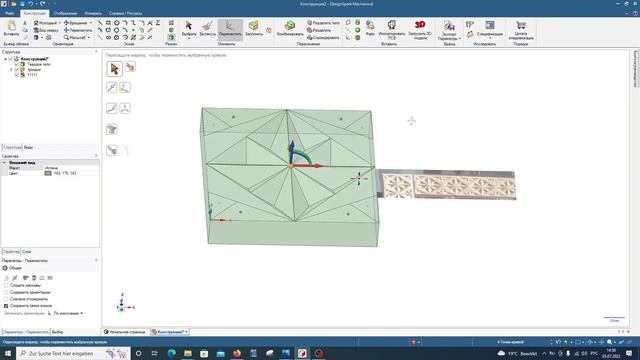Switch to the Слои panel tab
This screenshot has width=640, height=360.
point(27,252)
